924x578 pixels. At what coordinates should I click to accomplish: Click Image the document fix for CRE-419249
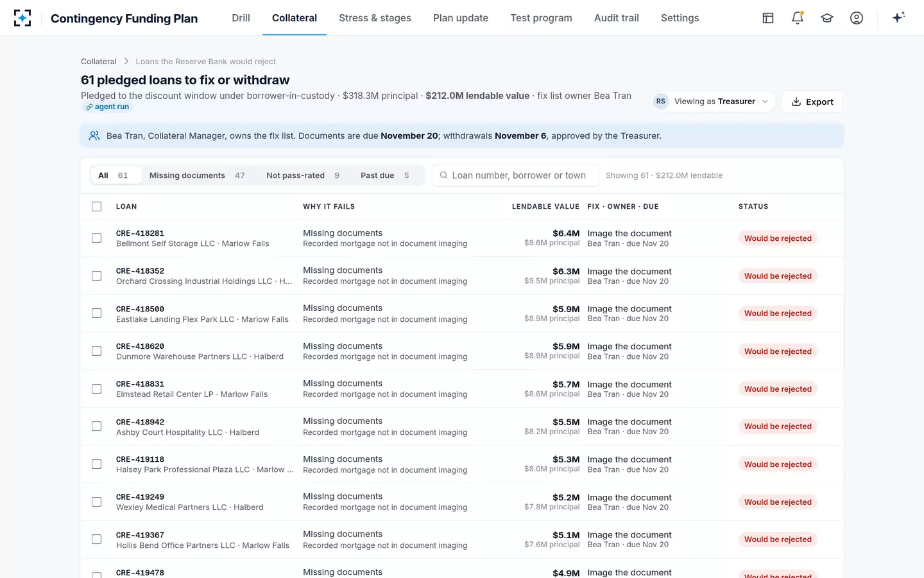[x=629, y=497]
